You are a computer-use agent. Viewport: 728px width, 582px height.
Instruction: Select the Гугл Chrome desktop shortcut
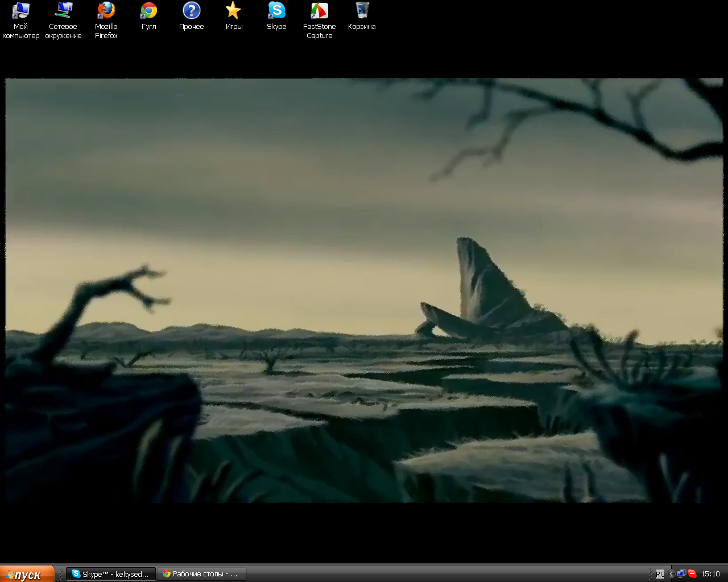pos(148,16)
